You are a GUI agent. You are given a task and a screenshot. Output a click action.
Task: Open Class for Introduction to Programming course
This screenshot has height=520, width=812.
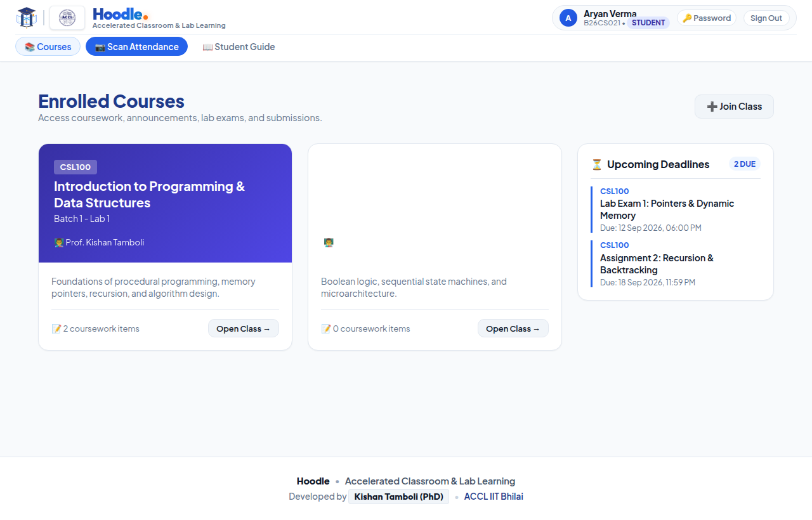(x=244, y=328)
